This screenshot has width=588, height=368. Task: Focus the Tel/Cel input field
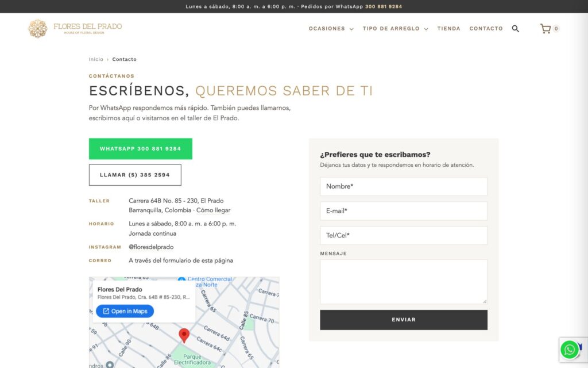pyautogui.click(x=404, y=235)
